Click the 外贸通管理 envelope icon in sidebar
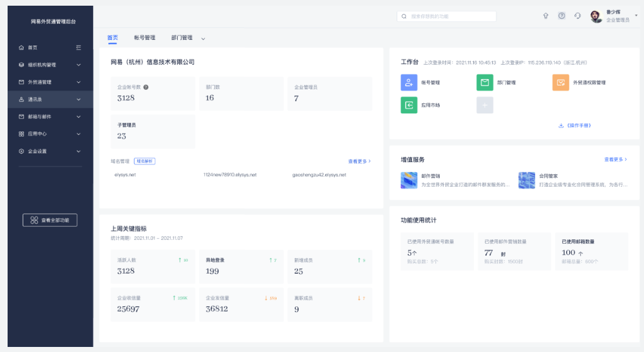Viewport: 644px width, 352px height. point(22,82)
